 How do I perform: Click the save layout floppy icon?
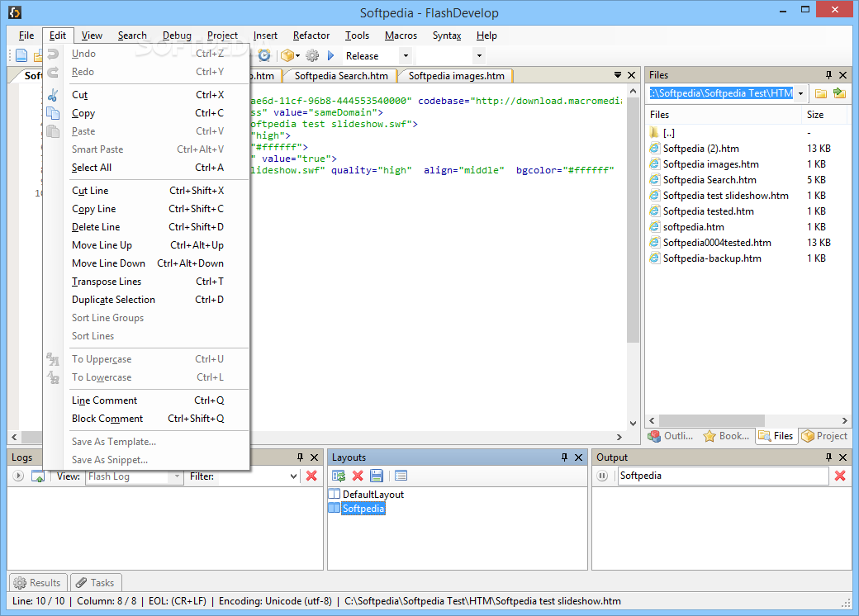tap(377, 476)
